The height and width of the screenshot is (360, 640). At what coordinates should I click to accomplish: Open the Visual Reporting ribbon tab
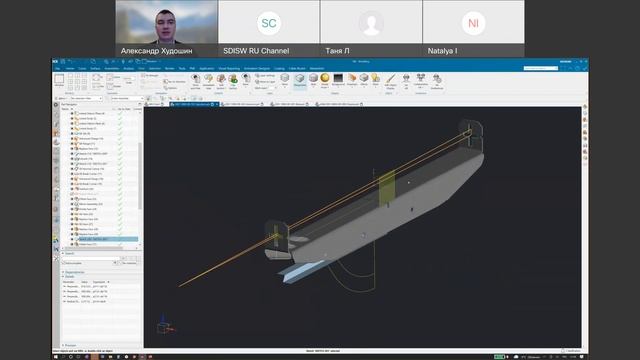pos(229,69)
